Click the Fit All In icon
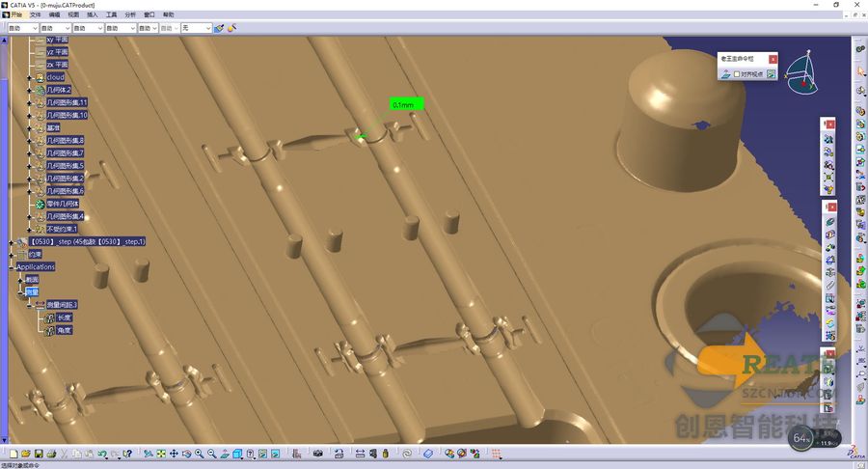Viewport: 868px width, 469px height. pyautogui.click(x=161, y=454)
